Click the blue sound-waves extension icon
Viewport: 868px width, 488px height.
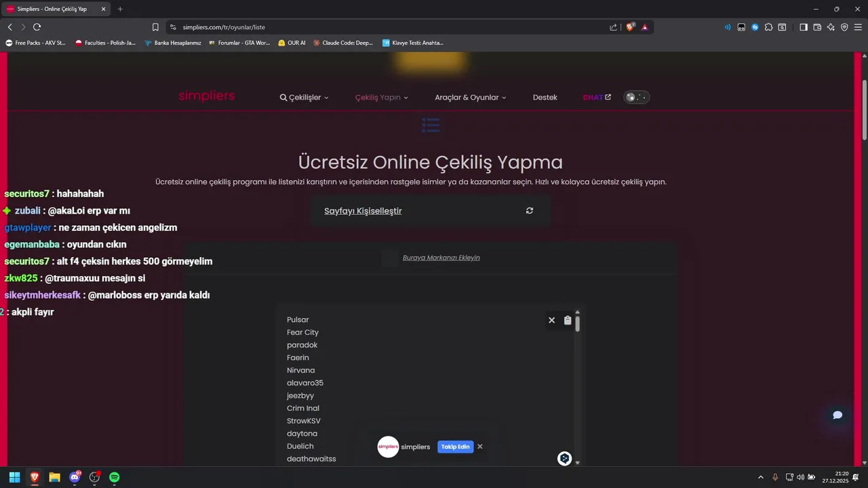[728, 27]
